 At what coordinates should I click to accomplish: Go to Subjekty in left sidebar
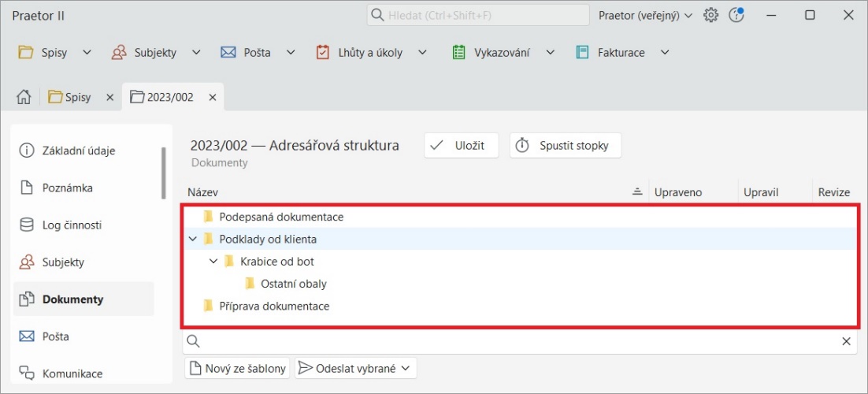(x=63, y=262)
